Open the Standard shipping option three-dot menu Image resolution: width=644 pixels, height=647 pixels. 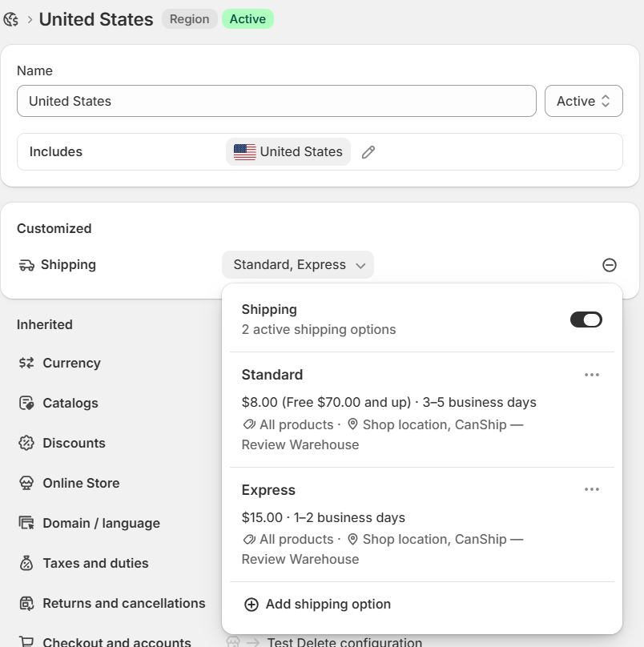(x=592, y=375)
